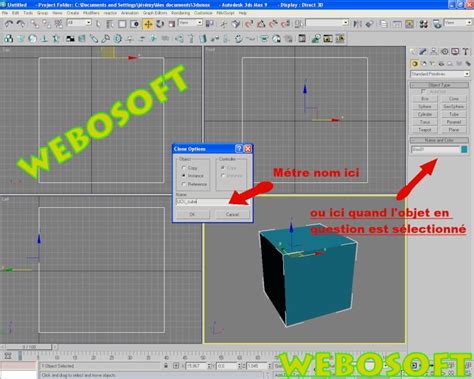Click the Align tool icon
Image resolution: width=474 pixels, height=379 pixels.
[369, 24]
